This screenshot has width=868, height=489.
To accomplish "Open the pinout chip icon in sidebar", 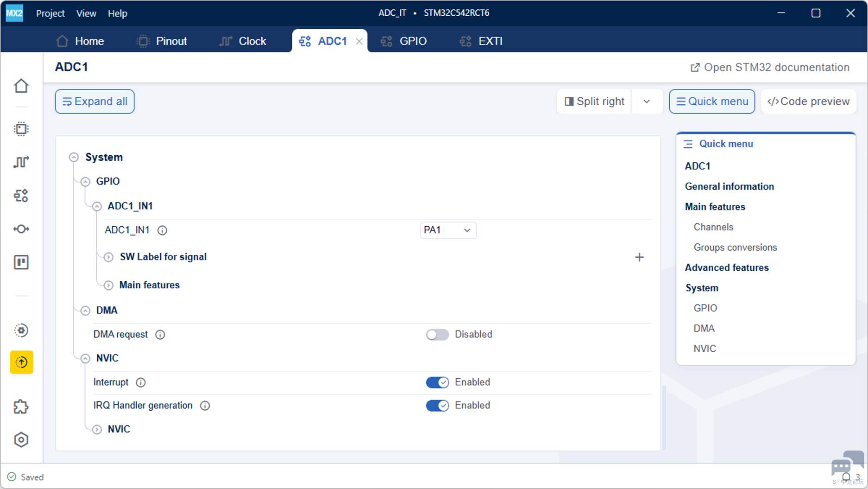I will [x=21, y=129].
